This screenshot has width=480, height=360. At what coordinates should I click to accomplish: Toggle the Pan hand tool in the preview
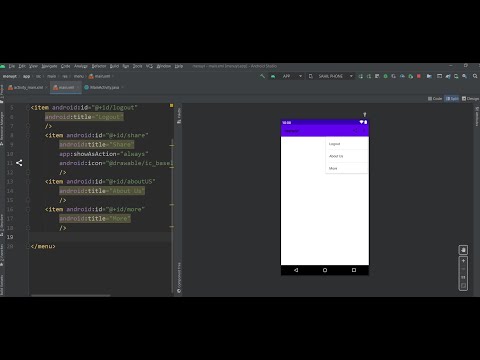click(463, 250)
